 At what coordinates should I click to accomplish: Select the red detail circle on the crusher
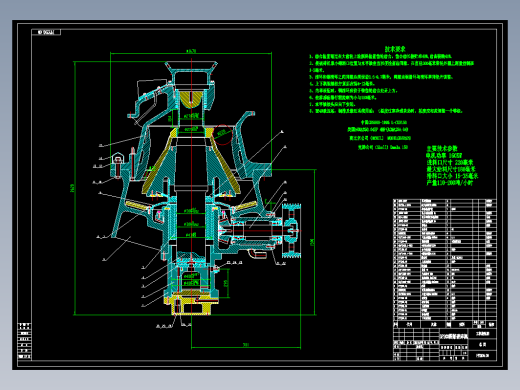(x=223, y=135)
